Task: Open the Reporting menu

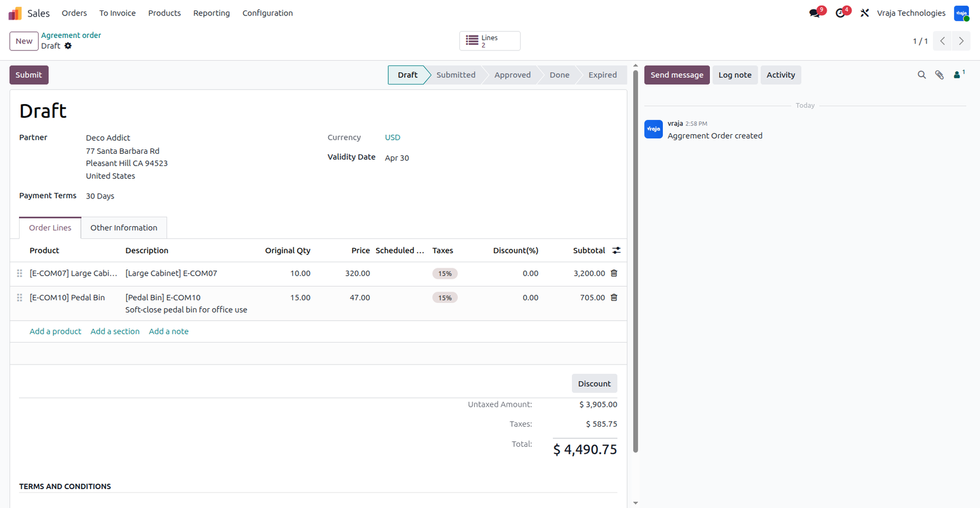Action: click(x=211, y=13)
